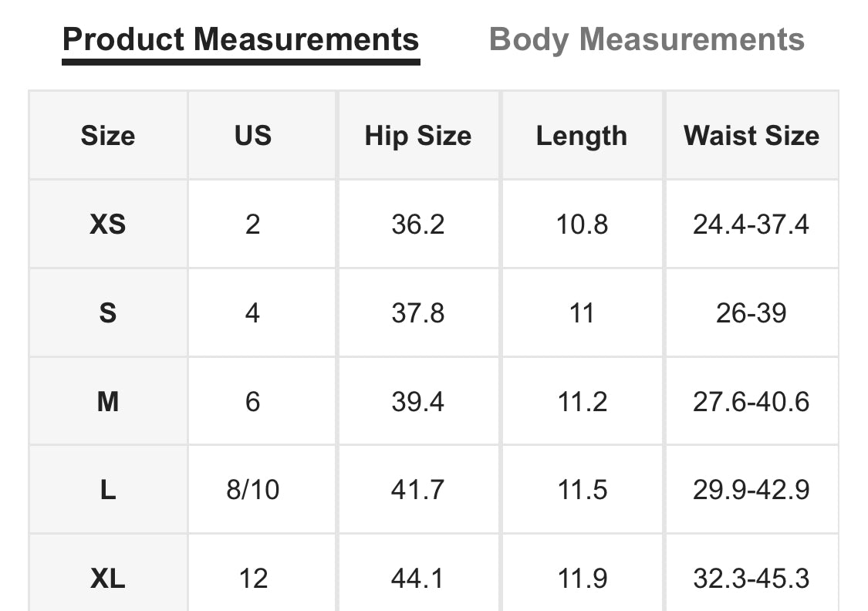Click waist size range 24.4-37.4
The height and width of the screenshot is (611, 868).
point(751,224)
